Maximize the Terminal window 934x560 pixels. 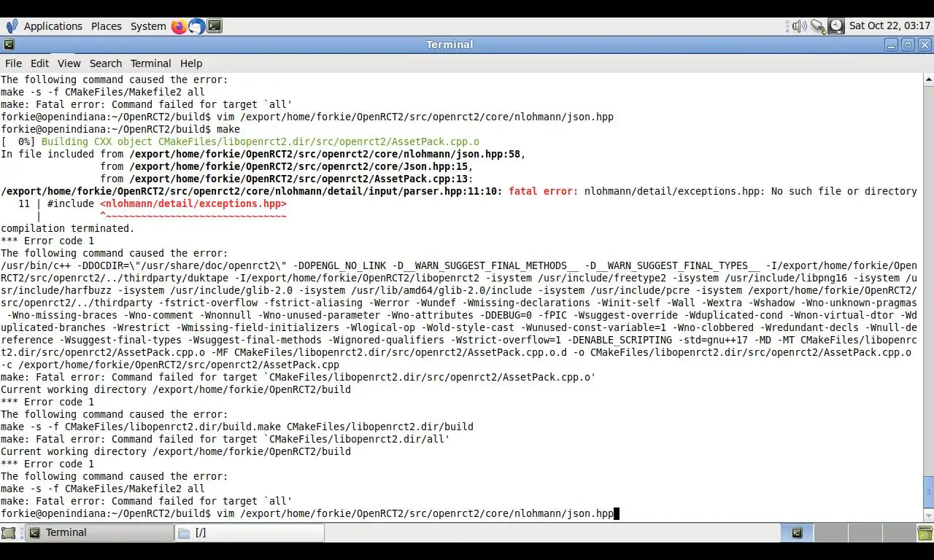coord(908,44)
